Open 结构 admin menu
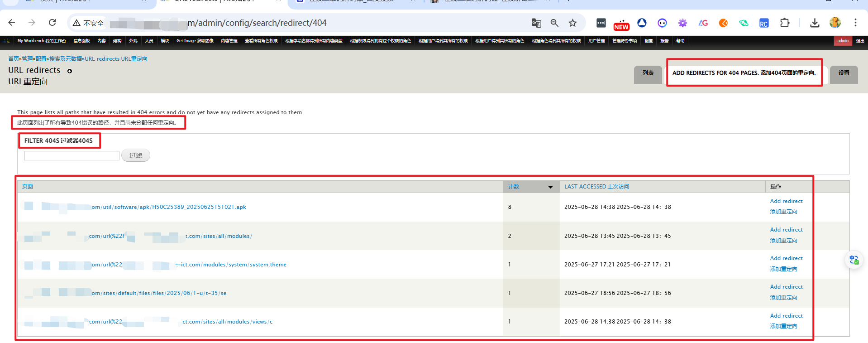Screen dimensions: 868x343 (117, 41)
